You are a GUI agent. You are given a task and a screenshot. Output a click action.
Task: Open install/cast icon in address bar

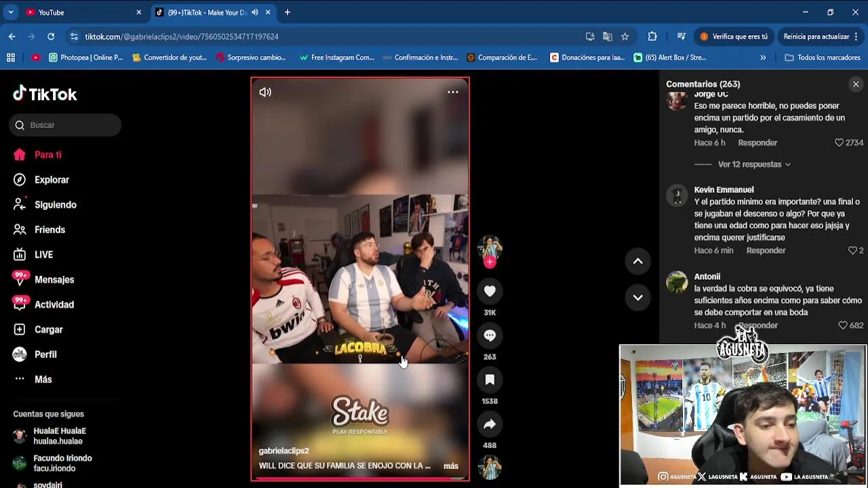tap(590, 37)
